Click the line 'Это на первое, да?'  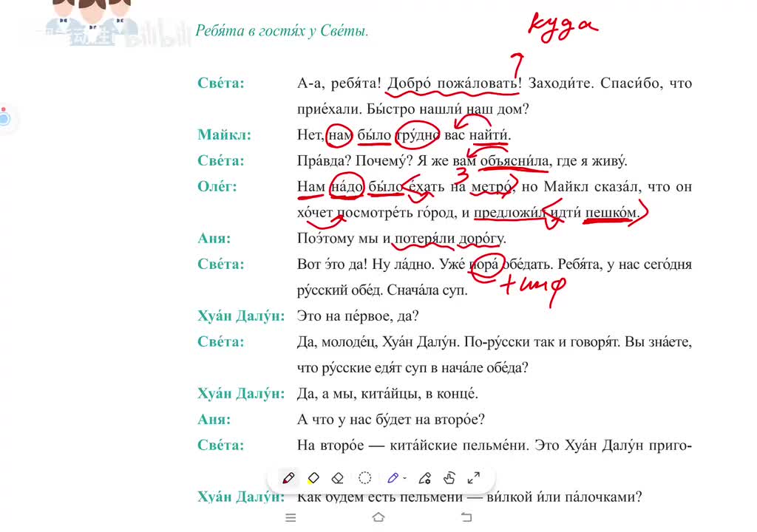click(358, 316)
